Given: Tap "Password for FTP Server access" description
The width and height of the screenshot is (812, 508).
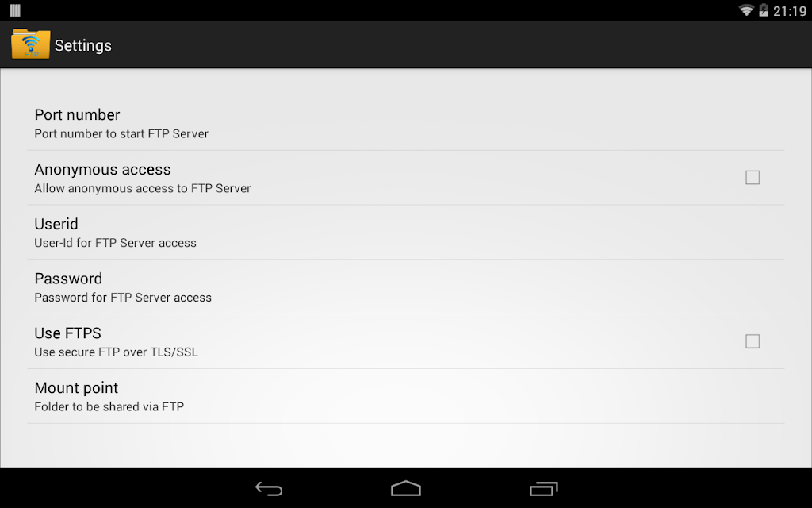Looking at the screenshot, I should click(123, 298).
